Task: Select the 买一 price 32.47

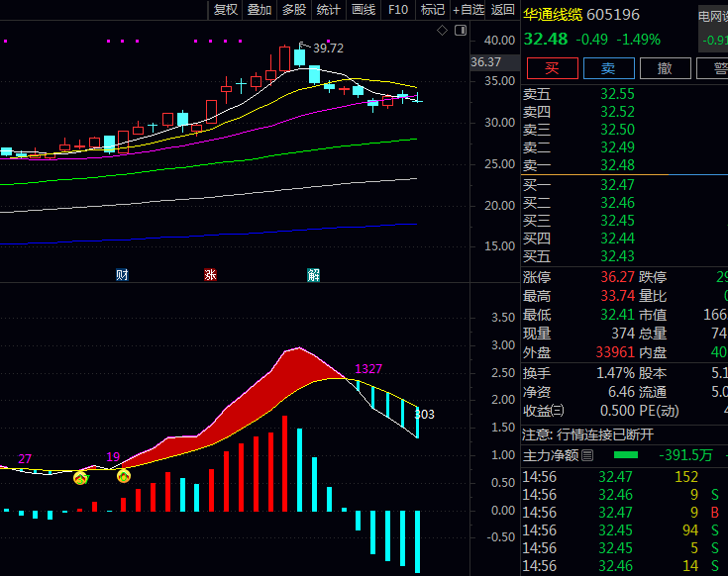Action: click(617, 185)
